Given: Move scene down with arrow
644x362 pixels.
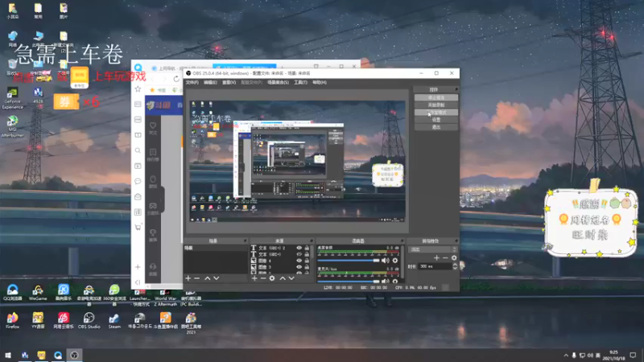Looking at the screenshot, I should 217,278.
